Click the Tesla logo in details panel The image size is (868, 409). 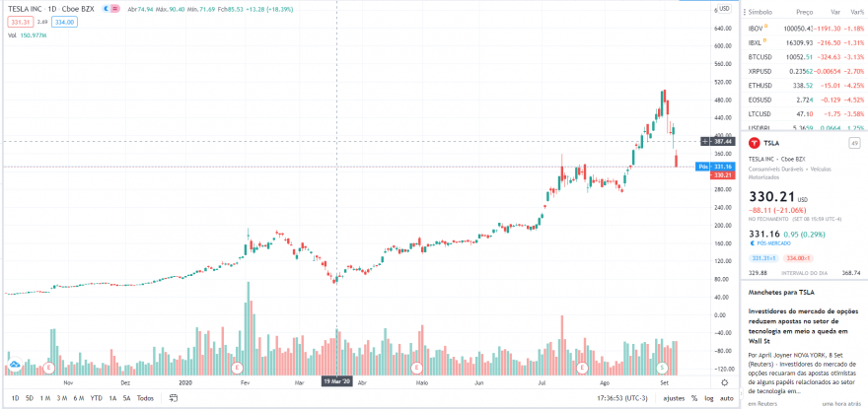coord(754,143)
